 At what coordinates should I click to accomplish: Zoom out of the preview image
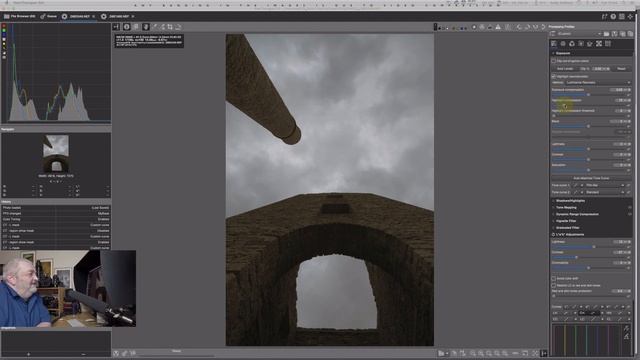click(473, 353)
